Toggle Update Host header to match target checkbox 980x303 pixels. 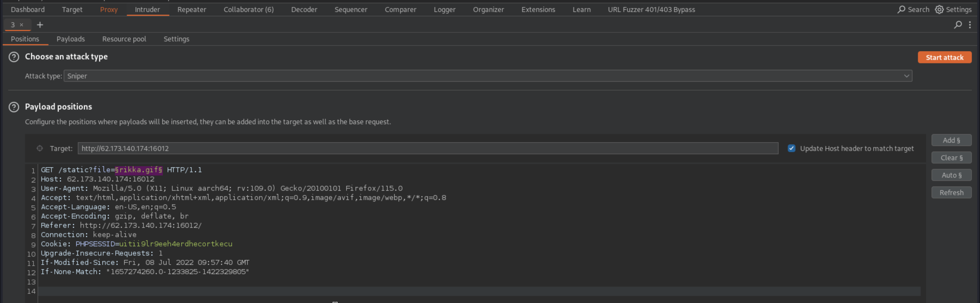[x=791, y=149]
